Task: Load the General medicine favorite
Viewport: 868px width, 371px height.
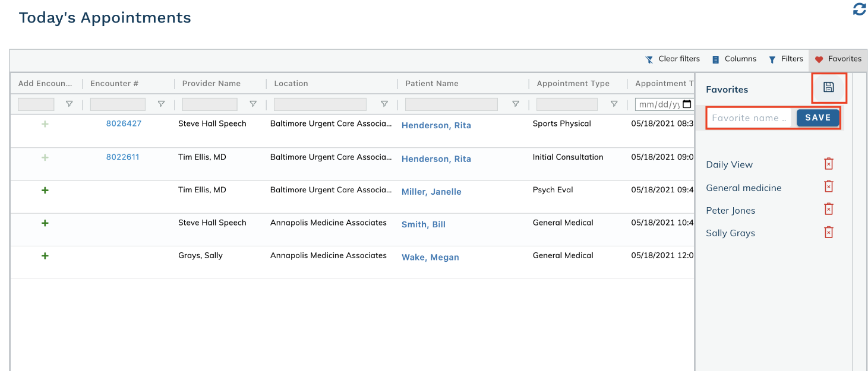Action: (x=743, y=188)
